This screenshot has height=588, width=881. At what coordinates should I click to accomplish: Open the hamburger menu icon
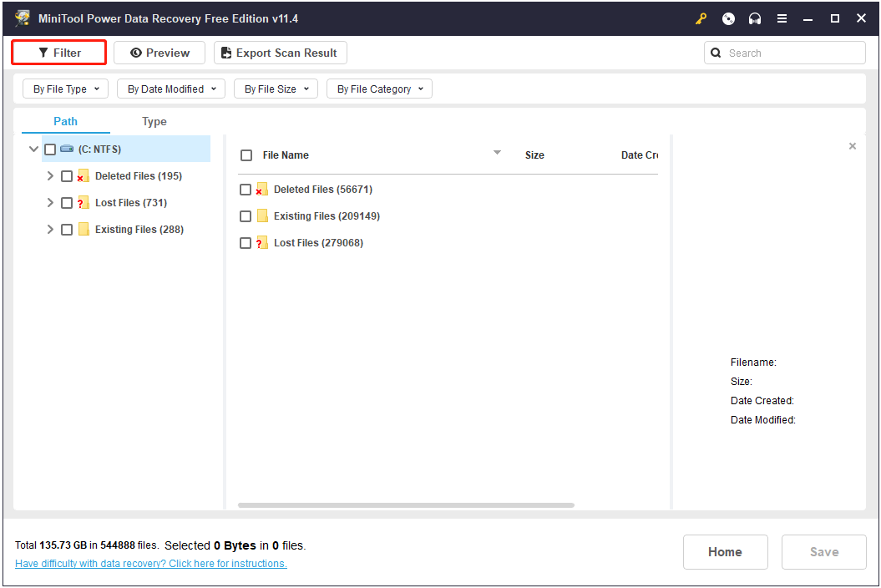(782, 18)
